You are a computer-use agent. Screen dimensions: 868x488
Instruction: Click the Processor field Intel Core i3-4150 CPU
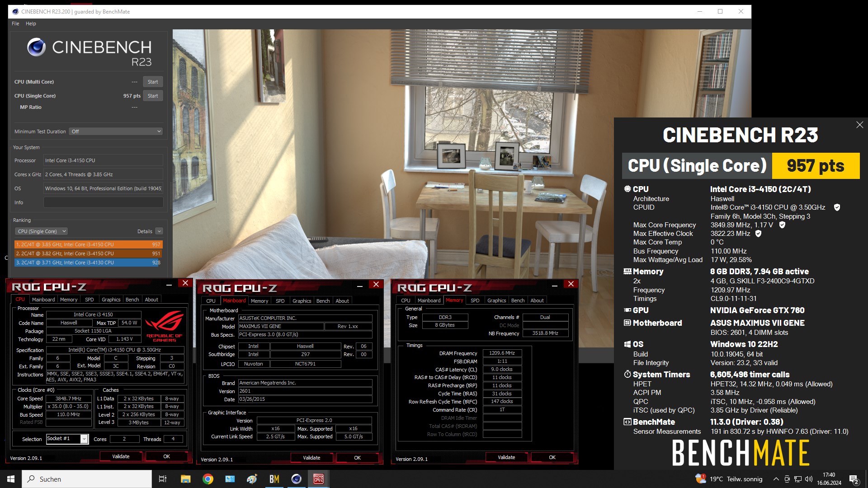click(x=103, y=160)
